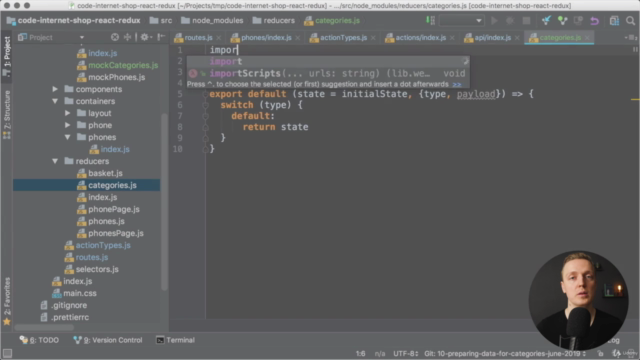
Task: Collapse the containers folder
Action: [x=55, y=101]
